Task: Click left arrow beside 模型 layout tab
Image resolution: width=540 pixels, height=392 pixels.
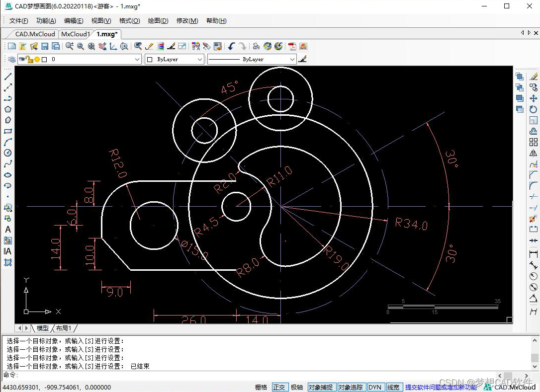Action: 19,328
